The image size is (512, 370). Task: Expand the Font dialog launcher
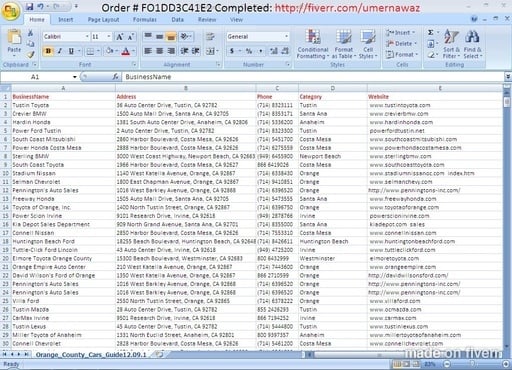134,64
